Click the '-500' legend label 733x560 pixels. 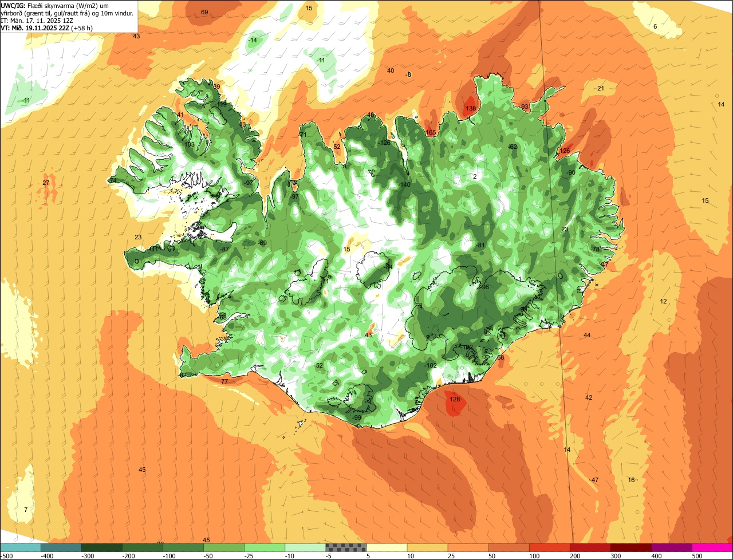[x=7, y=556]
